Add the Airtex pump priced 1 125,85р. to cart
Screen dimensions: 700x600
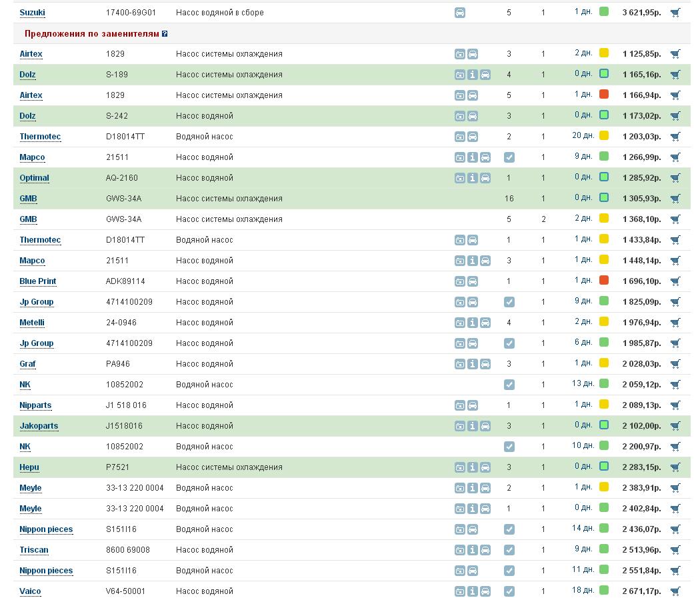pos(675,54)
